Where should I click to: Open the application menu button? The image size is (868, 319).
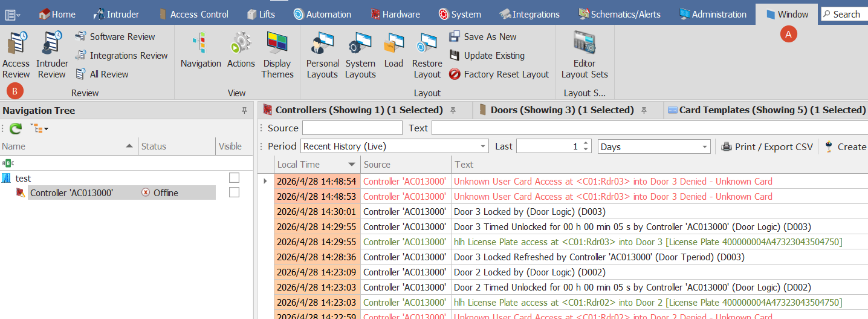(x=13, y=14)
